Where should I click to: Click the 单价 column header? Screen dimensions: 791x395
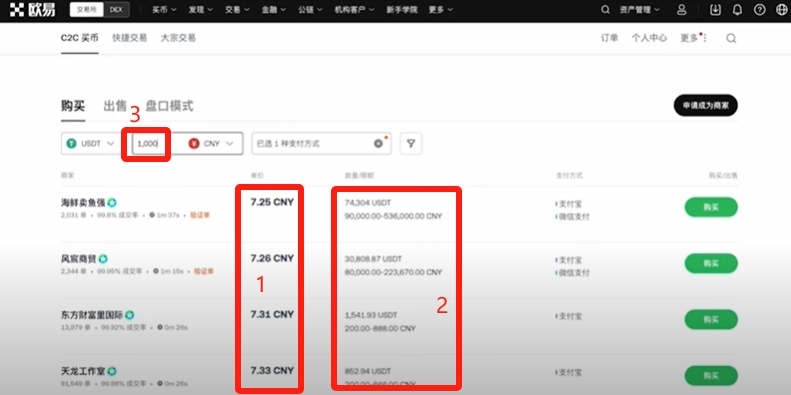click(257, 176)
